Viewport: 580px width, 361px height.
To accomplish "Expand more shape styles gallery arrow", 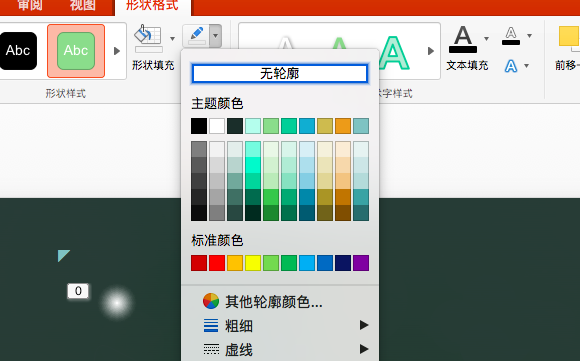I will (117, 51).
